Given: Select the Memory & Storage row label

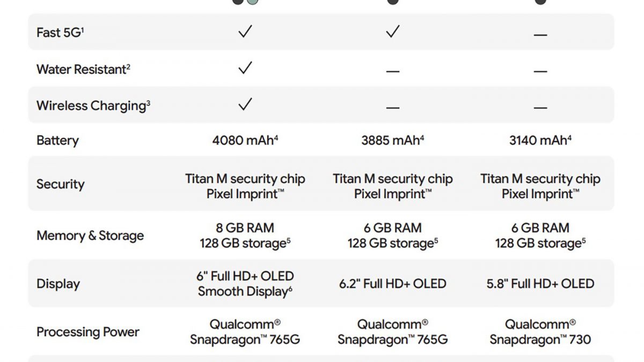Looking at the screenshot, I should point(90,236).
